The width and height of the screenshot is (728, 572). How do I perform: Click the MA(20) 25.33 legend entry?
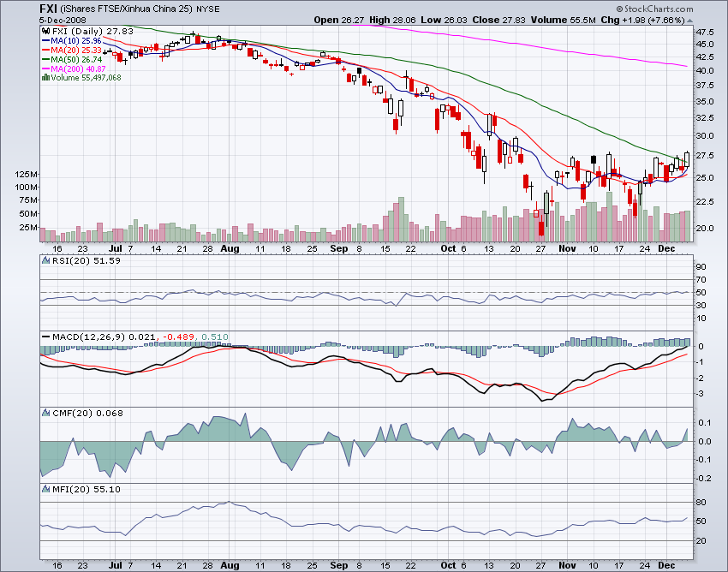click(x=76, y=51)
